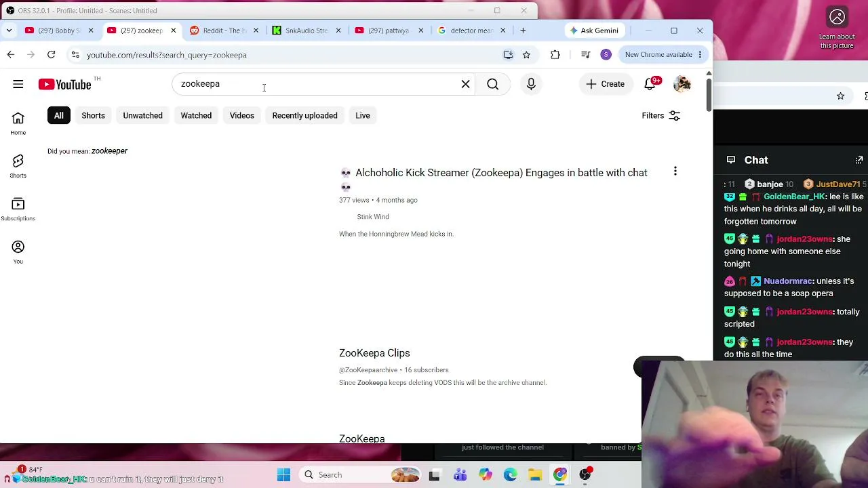
Task: Click the Ask Gemini button
Action: point(594,30)
